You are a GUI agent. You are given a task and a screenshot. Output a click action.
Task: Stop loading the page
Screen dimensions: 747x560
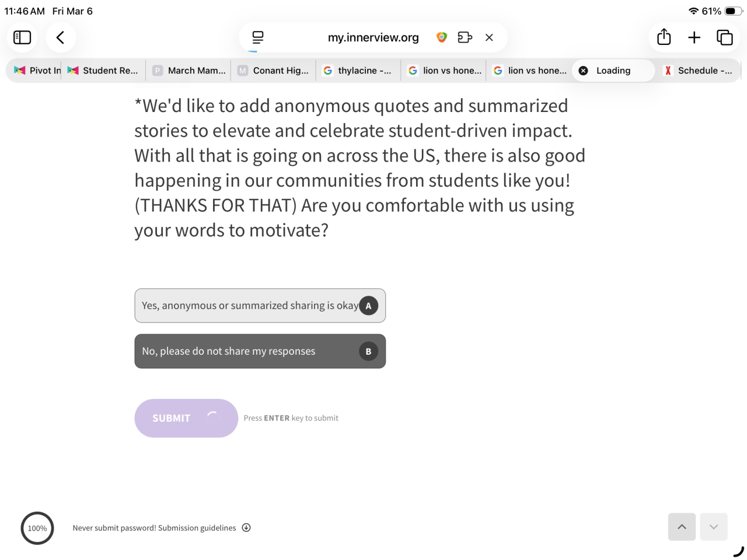point(489,37)
